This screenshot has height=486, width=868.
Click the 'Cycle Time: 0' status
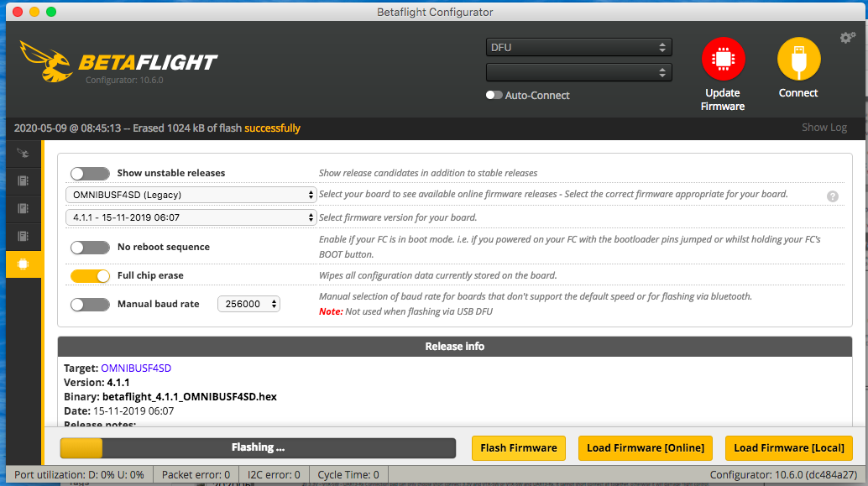tap(348, 475)
